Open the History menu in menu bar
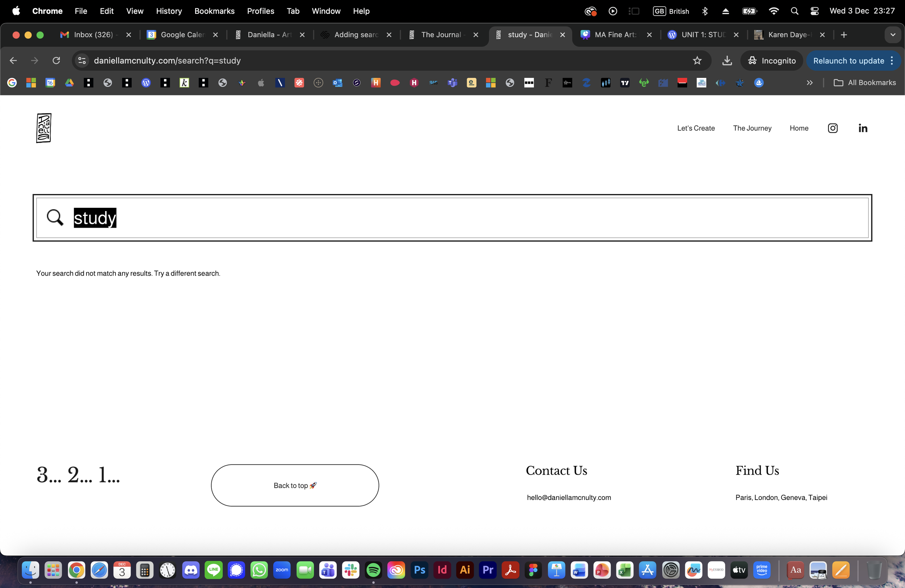The width and height of the screenshot is (905, 588). pos(169,11)
